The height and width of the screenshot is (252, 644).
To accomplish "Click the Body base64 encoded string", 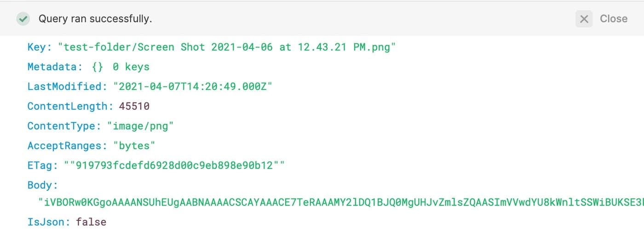I will (x=340, y=202).
